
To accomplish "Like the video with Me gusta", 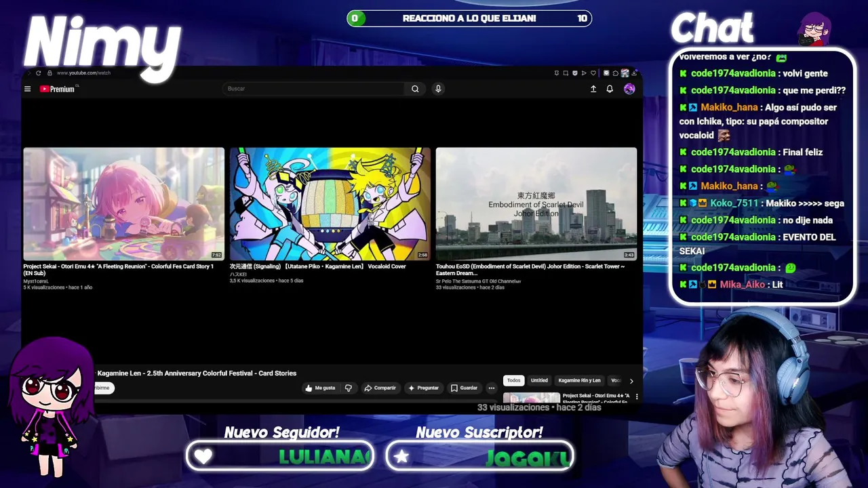I will tap(320, 388).
